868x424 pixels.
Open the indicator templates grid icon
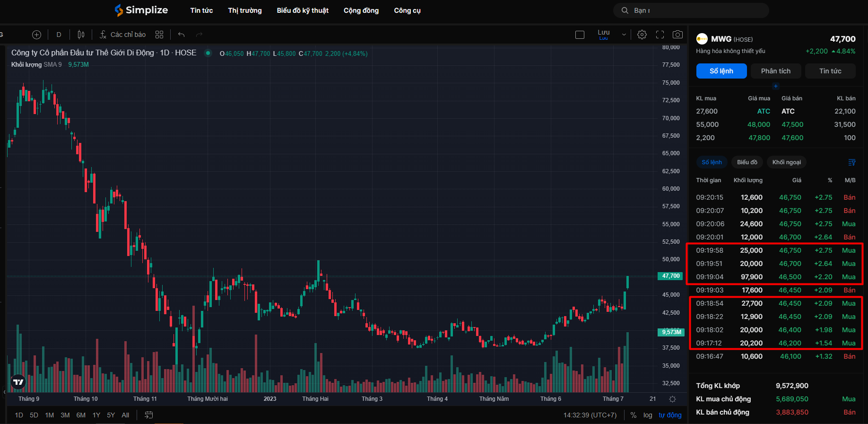(159, 35)
